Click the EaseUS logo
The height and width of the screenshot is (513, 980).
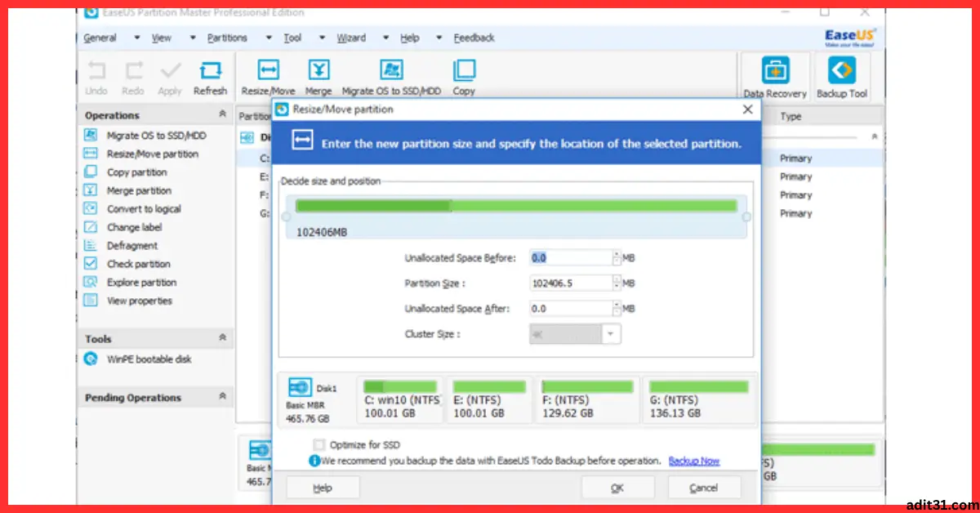(849, 37)
